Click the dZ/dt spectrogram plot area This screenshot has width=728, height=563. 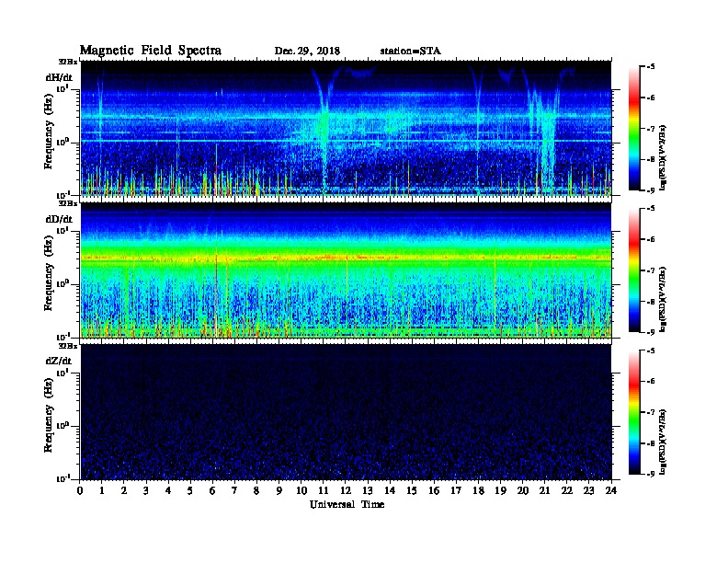(346, 411)
